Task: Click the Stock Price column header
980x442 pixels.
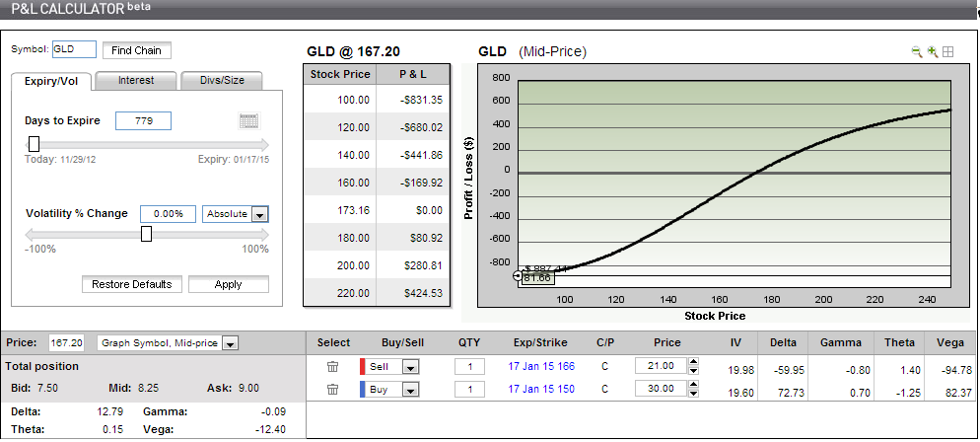Action: pyautogui.click(x=340, y=74)
